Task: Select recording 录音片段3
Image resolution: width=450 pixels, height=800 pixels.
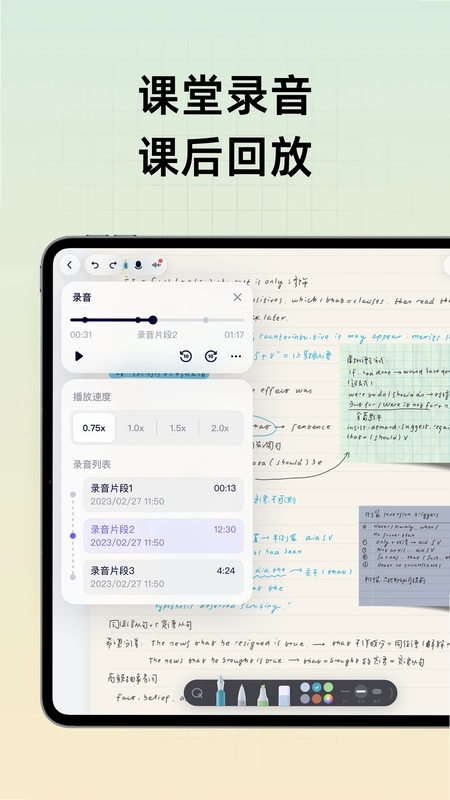Action: coord(163,577)
